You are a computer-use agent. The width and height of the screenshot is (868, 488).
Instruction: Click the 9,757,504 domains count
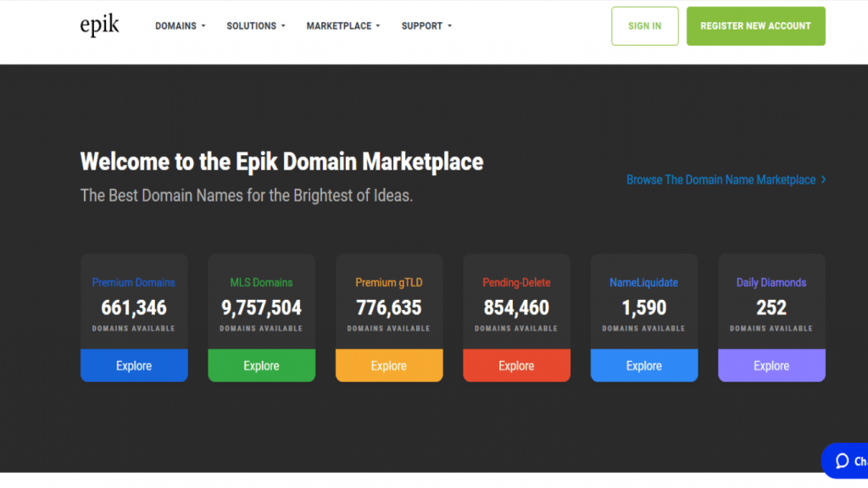[261, 308]
